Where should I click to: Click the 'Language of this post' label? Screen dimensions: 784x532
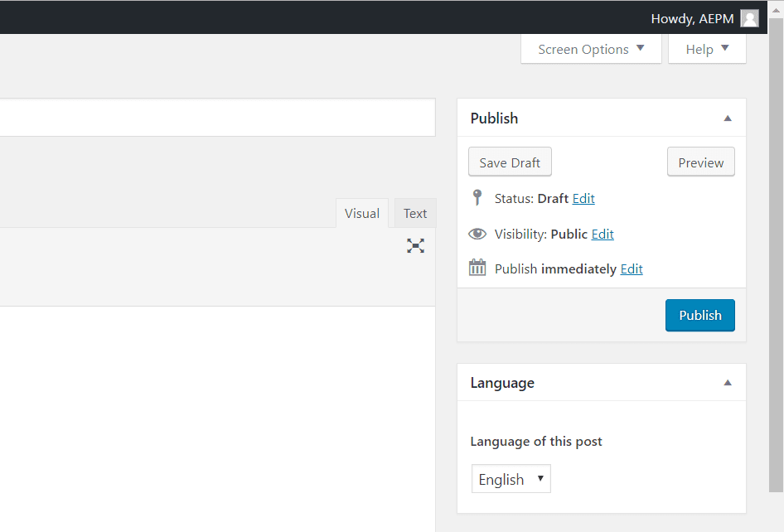pyautogui.click(x=536, y=442)
